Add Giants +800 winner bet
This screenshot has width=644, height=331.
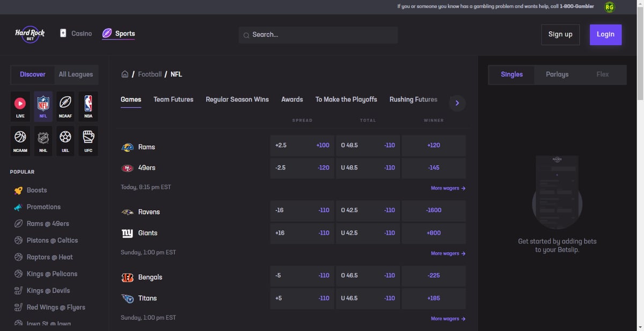434,233
